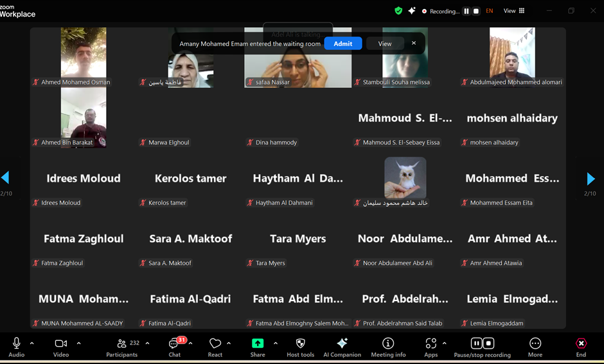604x364 pixels.
Task: Click the 232 participants count
Action: click(134, 343)
